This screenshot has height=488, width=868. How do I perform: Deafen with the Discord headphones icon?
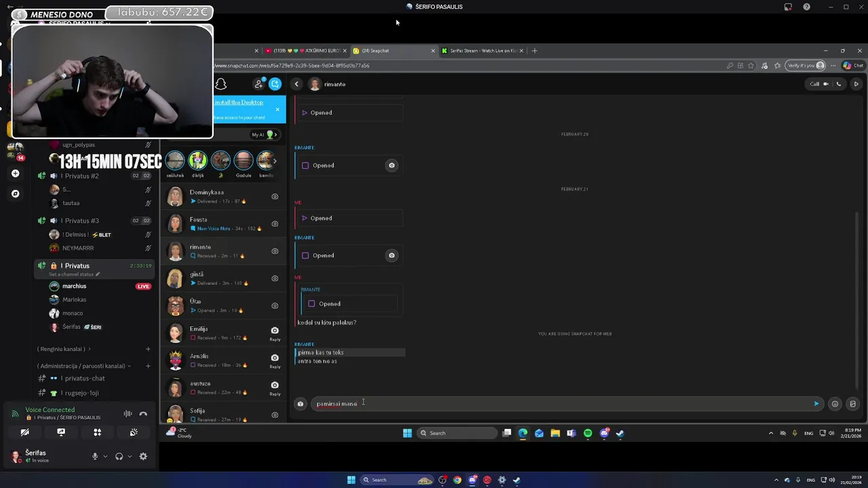pos(119,457)
